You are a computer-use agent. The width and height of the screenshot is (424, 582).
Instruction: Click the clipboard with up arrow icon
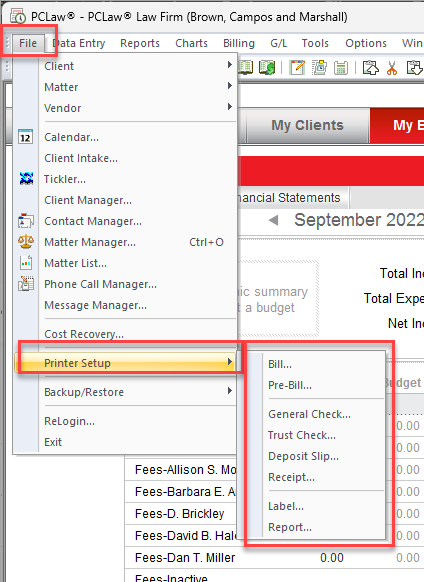(371, 68)
